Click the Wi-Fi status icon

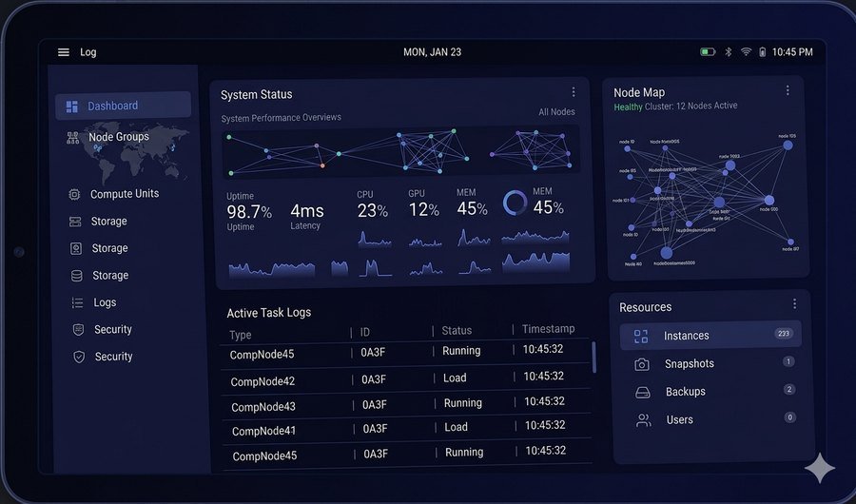tap(746, 52)
